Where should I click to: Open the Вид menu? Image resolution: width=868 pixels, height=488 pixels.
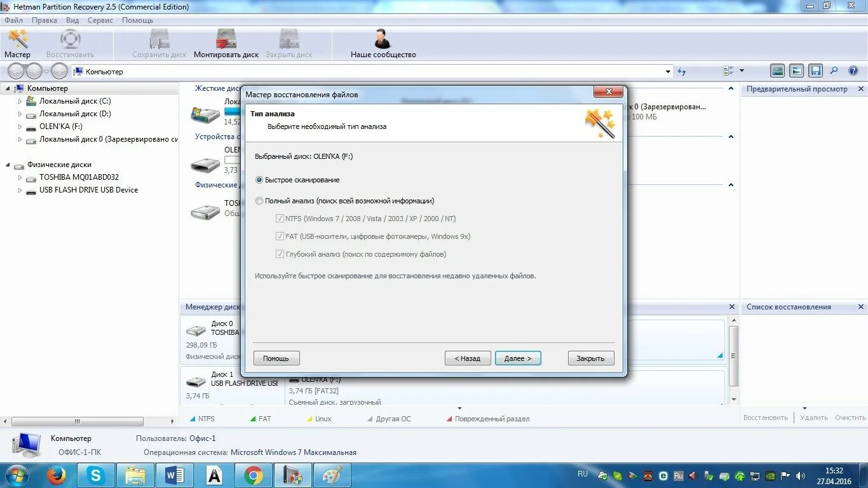pos(72,20)
